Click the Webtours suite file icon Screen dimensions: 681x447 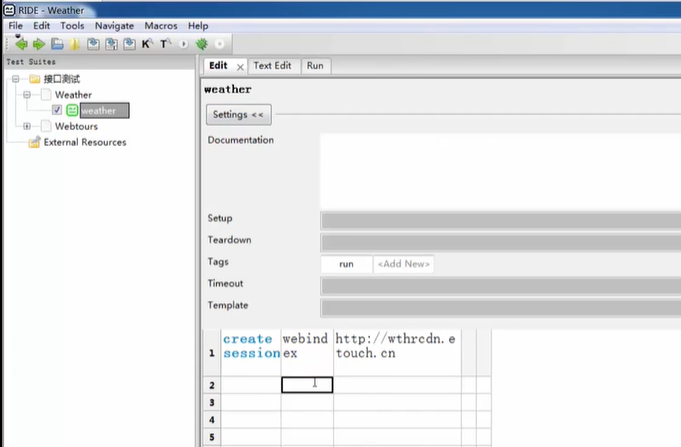coord(46,126)
